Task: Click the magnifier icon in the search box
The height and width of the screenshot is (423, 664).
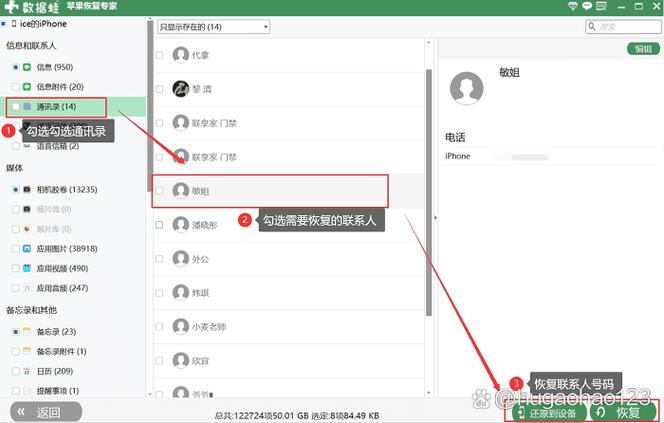Action: pos(592,27)
